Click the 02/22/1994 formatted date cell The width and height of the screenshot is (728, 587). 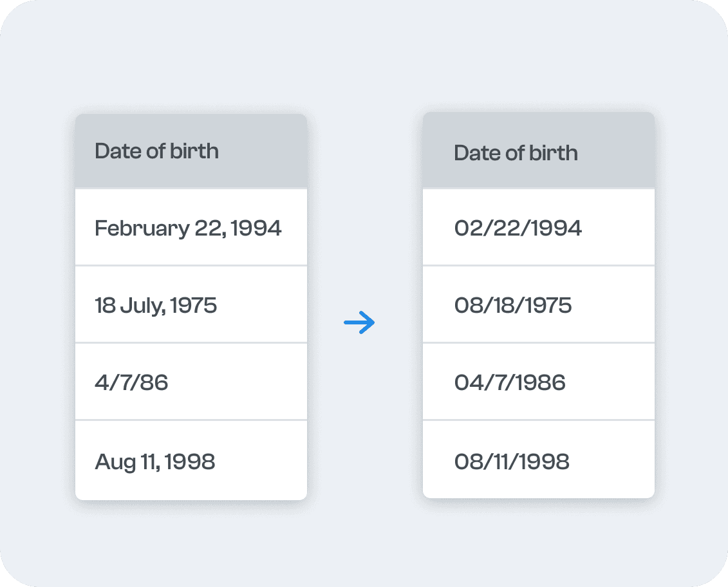pyautogui.click(x=538, y=228)
